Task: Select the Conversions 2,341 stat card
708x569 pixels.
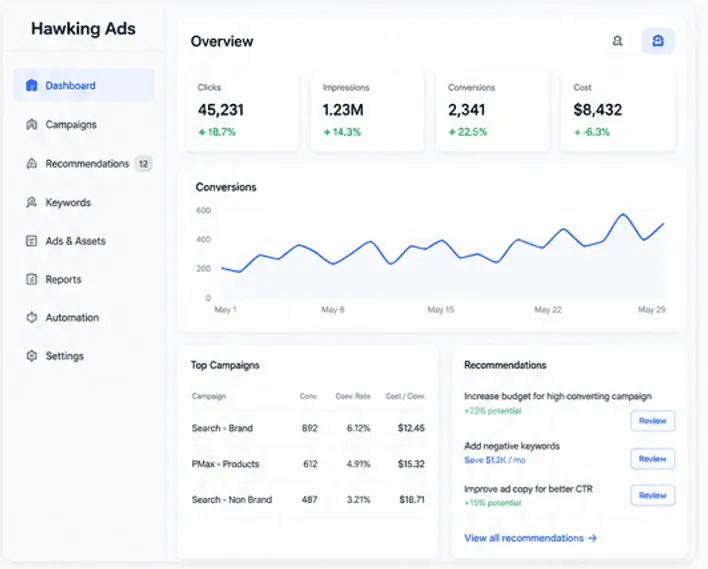Action: [493, 110]
